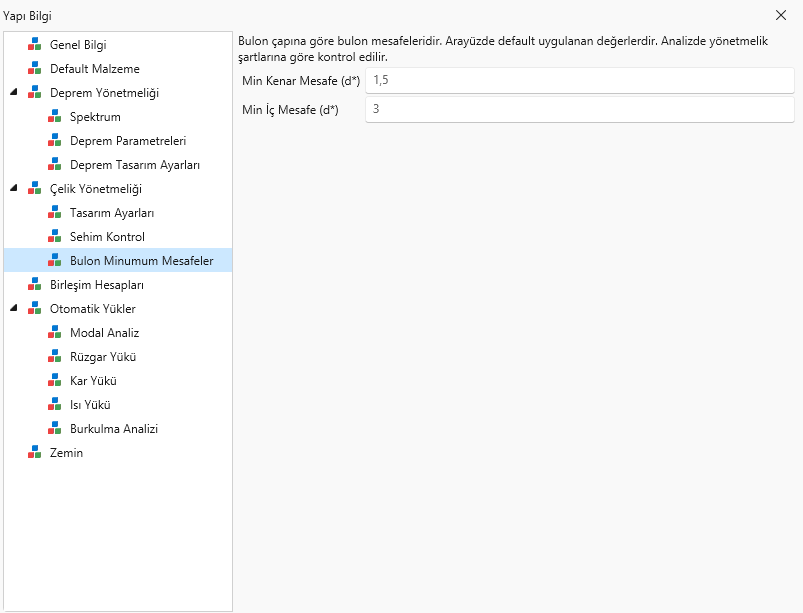This screenshot has height=613, width=803.
Task: Open the Tasarım Ayarları section
Action: (112, 213)
